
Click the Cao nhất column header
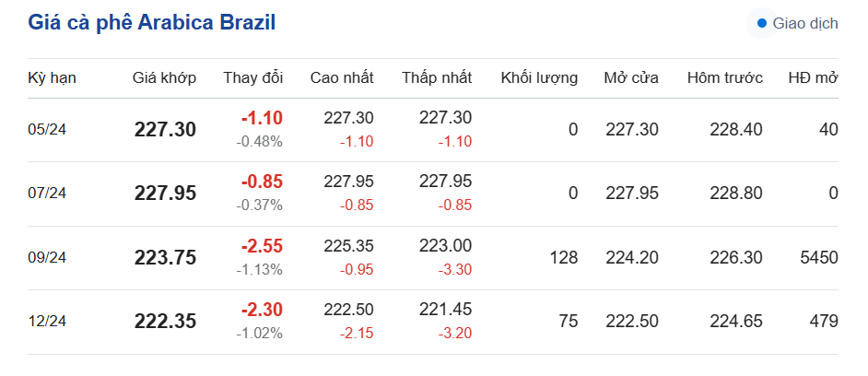pyautogui.click(x=341, y=77)
